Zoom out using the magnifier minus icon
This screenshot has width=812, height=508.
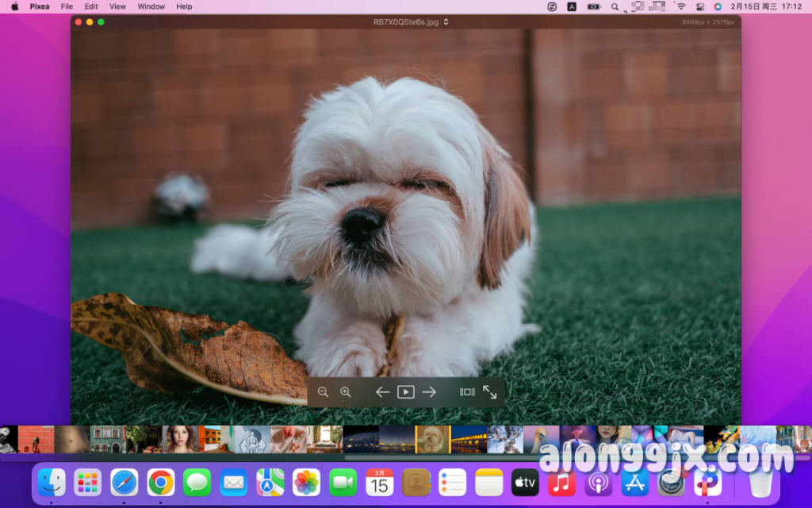click(x=323, y=391)
